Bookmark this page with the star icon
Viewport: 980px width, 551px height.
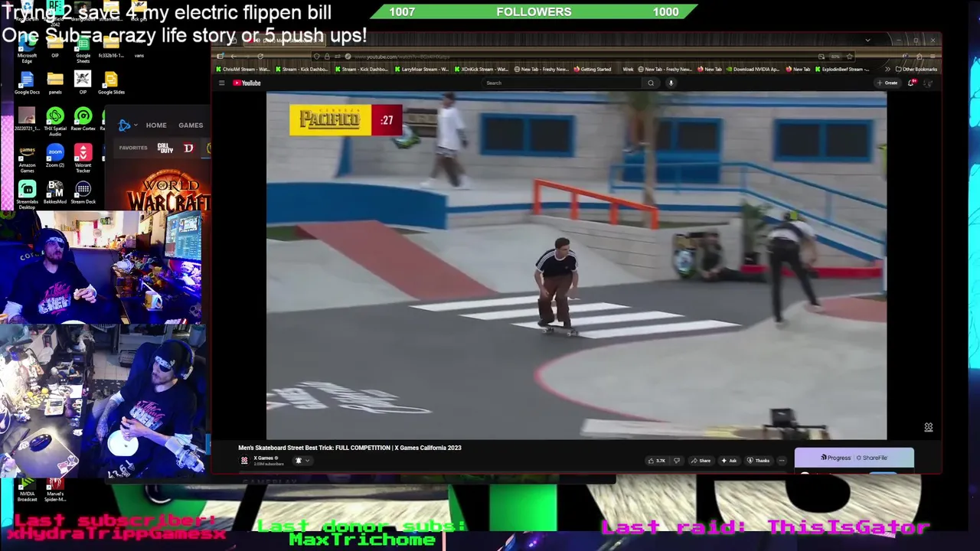[849, 57]
